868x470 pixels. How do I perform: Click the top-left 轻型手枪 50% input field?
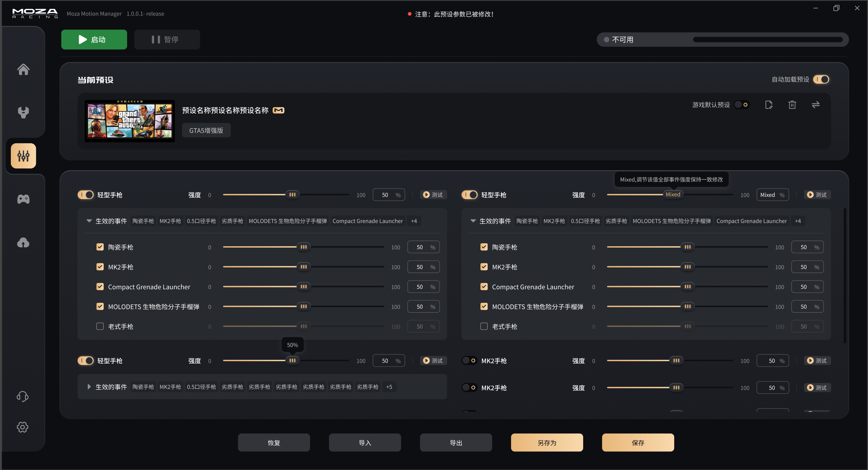pyautogui.click(x=389, y=195)
